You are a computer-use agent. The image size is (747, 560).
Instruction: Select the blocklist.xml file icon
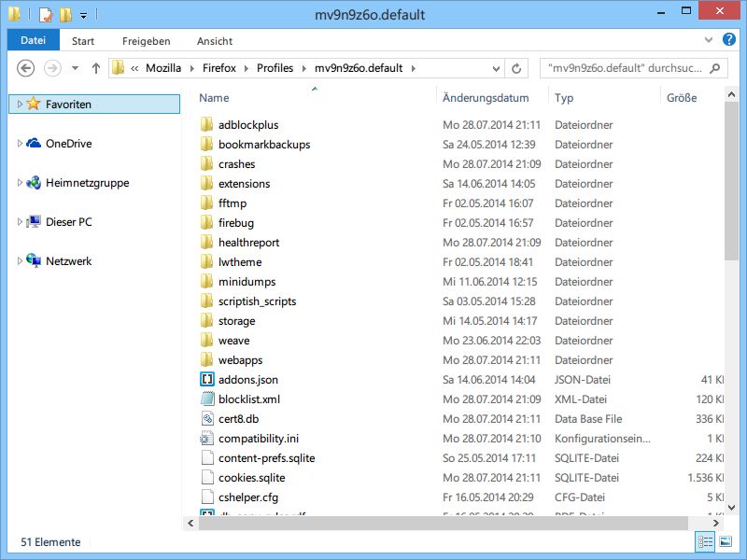pos(206,399)
